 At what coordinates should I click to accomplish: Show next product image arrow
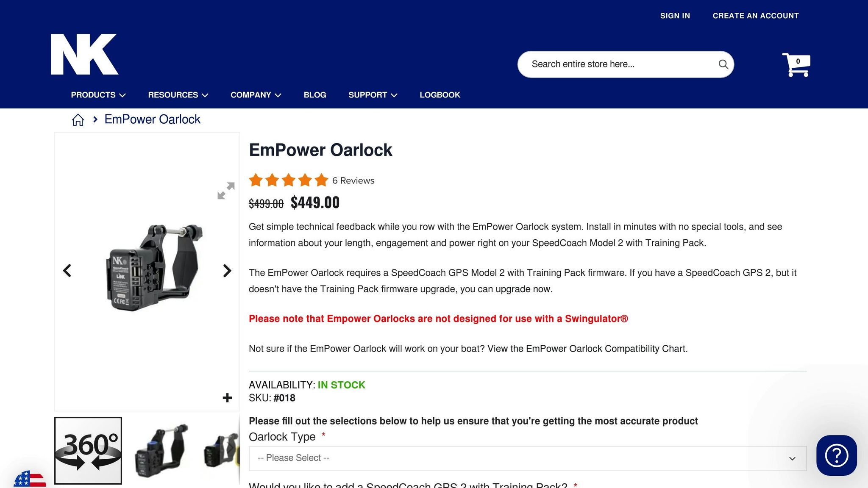pyautogui.click(x=227, y=271)
